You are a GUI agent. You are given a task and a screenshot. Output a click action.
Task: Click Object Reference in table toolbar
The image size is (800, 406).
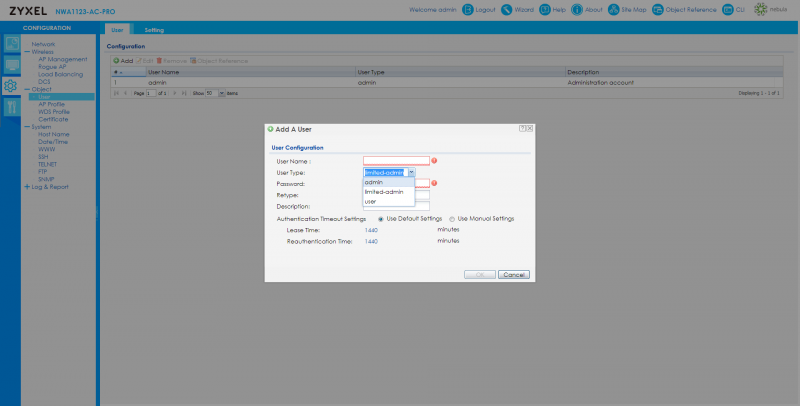pos(219,61)
